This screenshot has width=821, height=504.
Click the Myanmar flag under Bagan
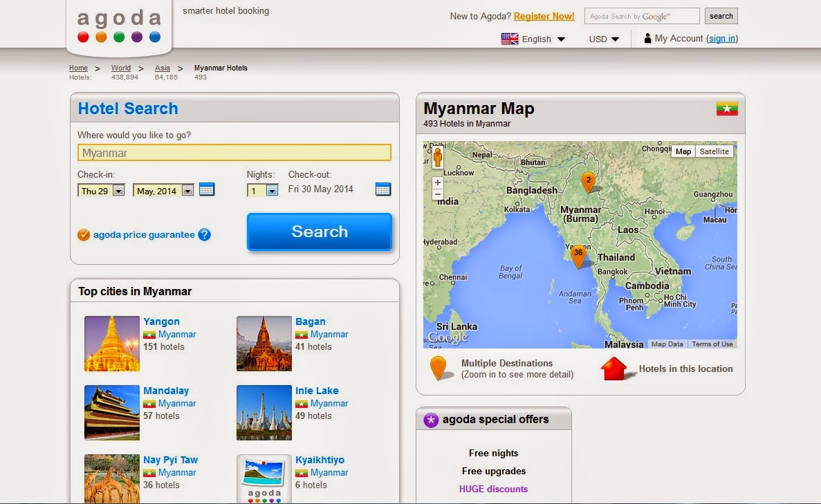(301, 335)
